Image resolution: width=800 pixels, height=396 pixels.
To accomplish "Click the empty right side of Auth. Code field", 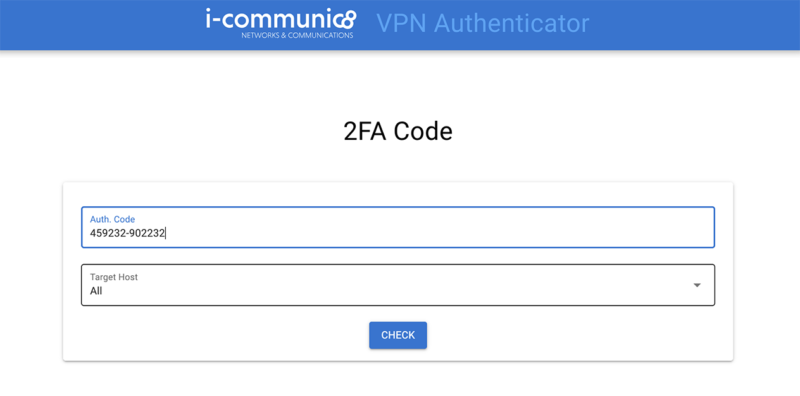I will coord(459,233).
